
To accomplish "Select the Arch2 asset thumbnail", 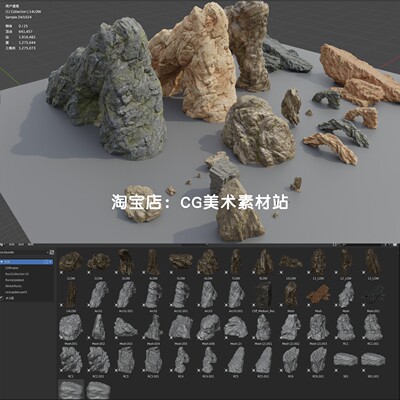I will point(154,294).
